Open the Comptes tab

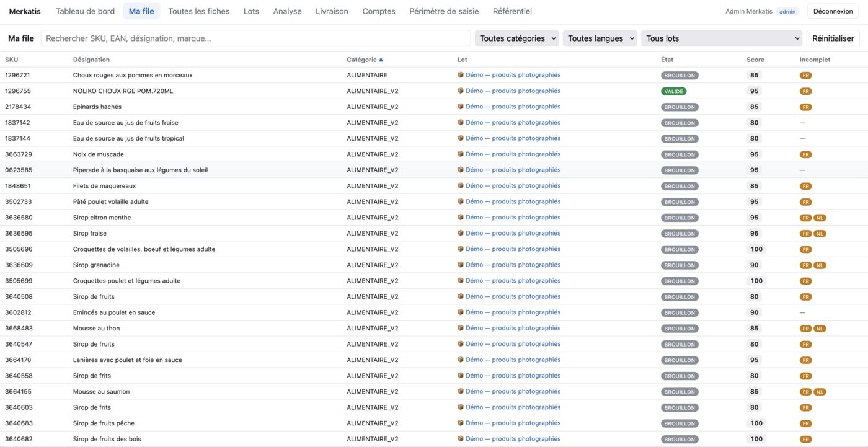[379, 11]
